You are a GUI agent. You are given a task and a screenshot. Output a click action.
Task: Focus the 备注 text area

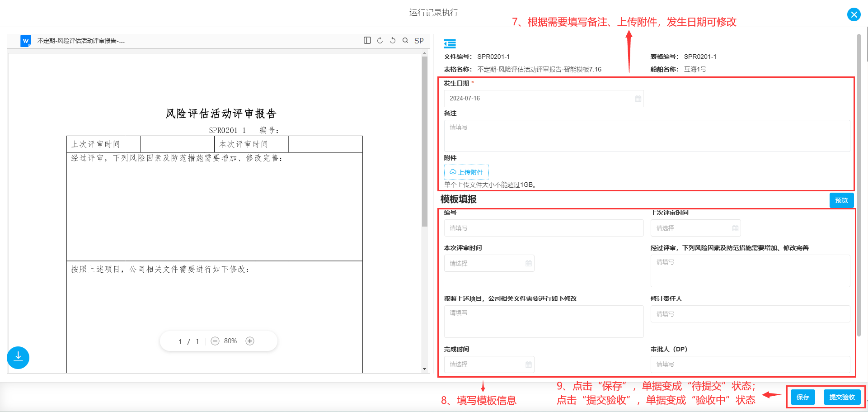[x=647, y=136]
